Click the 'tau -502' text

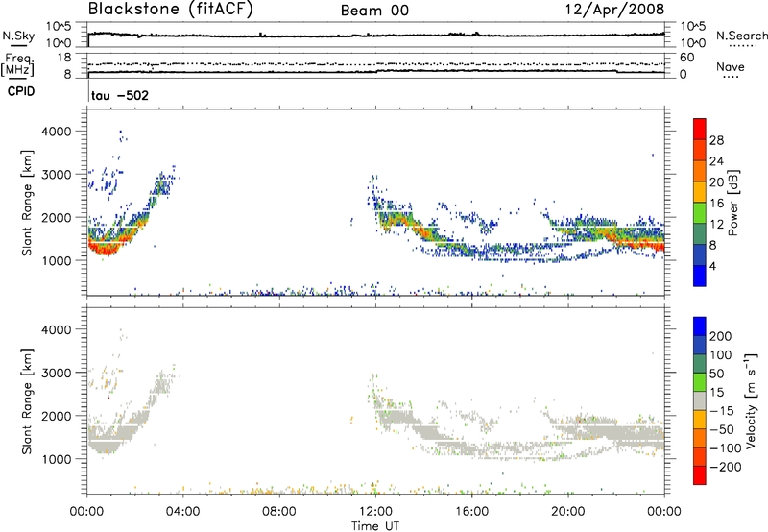point(120,95)
